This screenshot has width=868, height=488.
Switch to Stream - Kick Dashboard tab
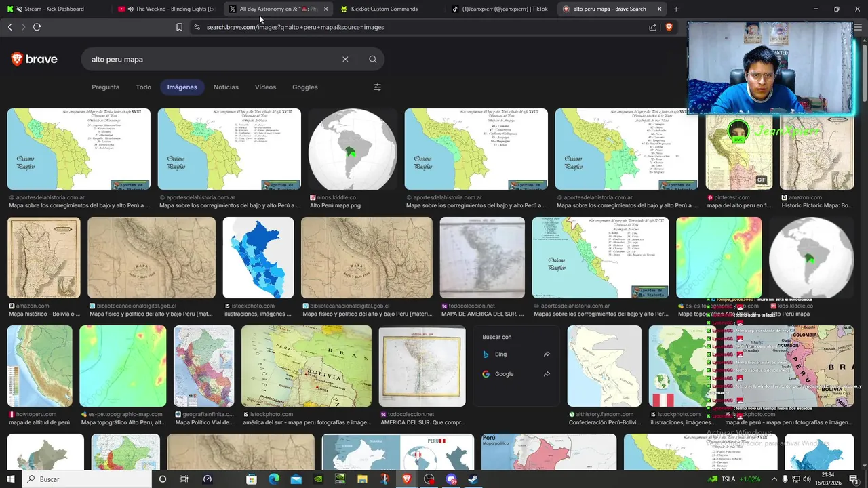(54, 9)
